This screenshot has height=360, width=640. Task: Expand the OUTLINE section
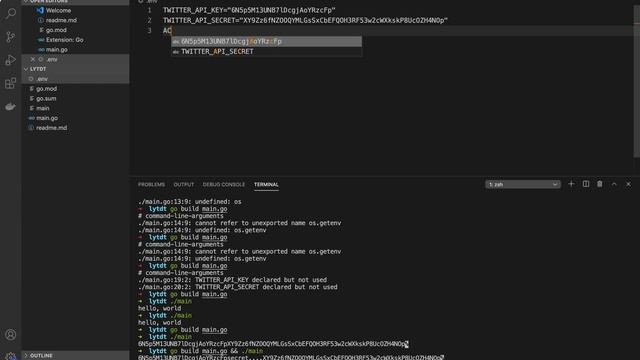point(76,356)
